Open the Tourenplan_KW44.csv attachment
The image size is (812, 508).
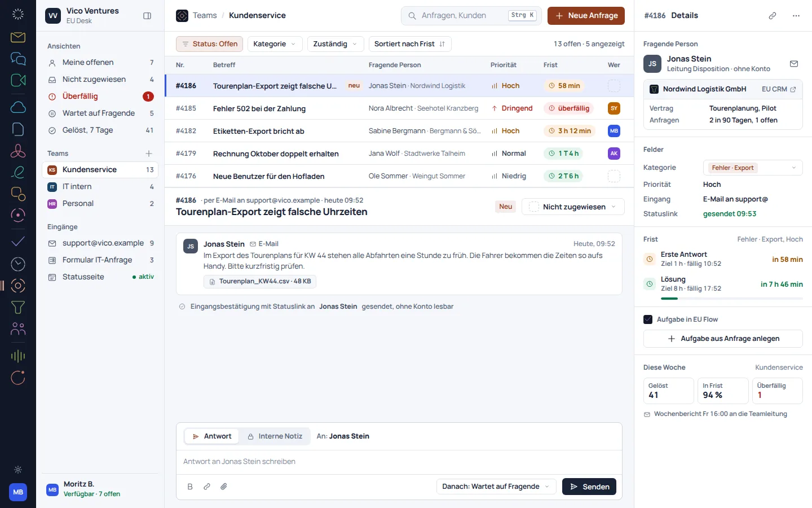[x=259, y=281]
